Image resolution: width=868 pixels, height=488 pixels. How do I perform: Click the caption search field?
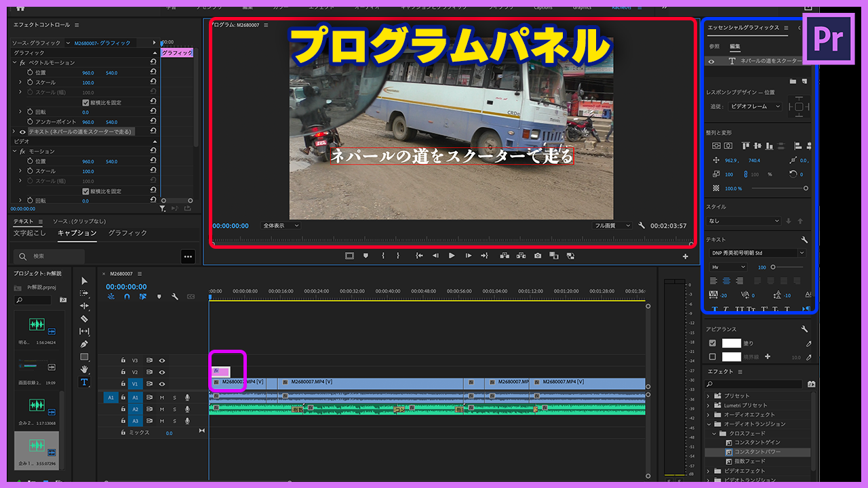point(50,256)
